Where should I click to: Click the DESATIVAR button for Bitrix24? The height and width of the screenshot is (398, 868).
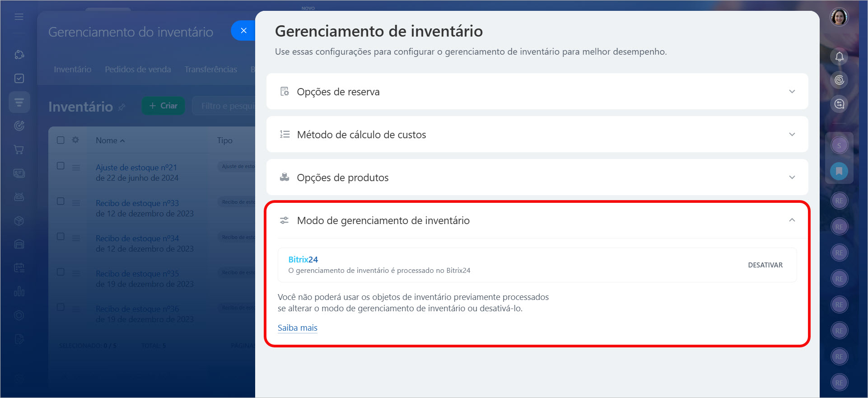tap(765, 265)
